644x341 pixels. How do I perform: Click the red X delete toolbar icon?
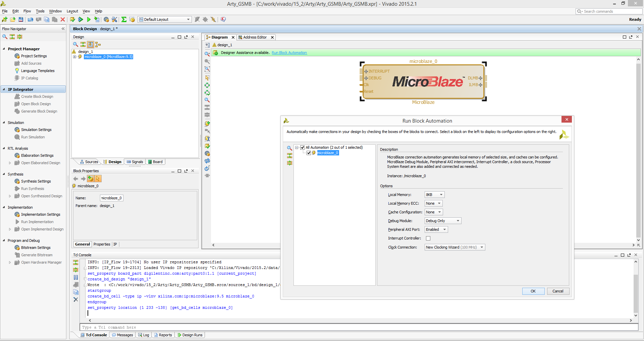(63, 19)
